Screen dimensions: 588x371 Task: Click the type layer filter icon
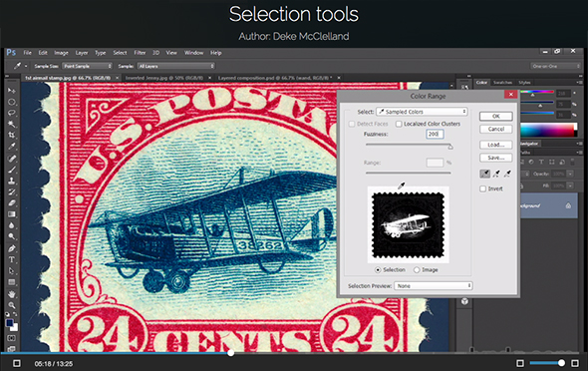click(541, 162)
